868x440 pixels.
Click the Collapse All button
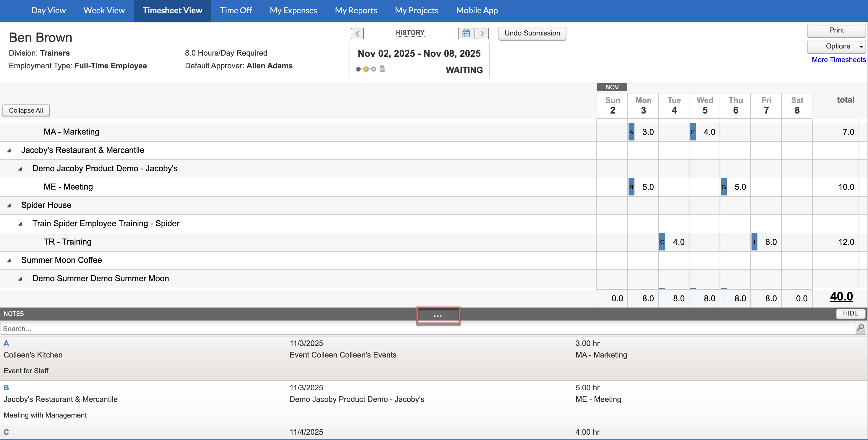(26, 111)
